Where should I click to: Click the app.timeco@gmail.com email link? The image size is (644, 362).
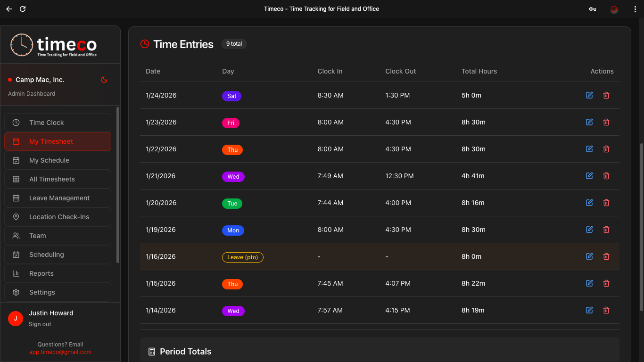[x=60, y=352]
